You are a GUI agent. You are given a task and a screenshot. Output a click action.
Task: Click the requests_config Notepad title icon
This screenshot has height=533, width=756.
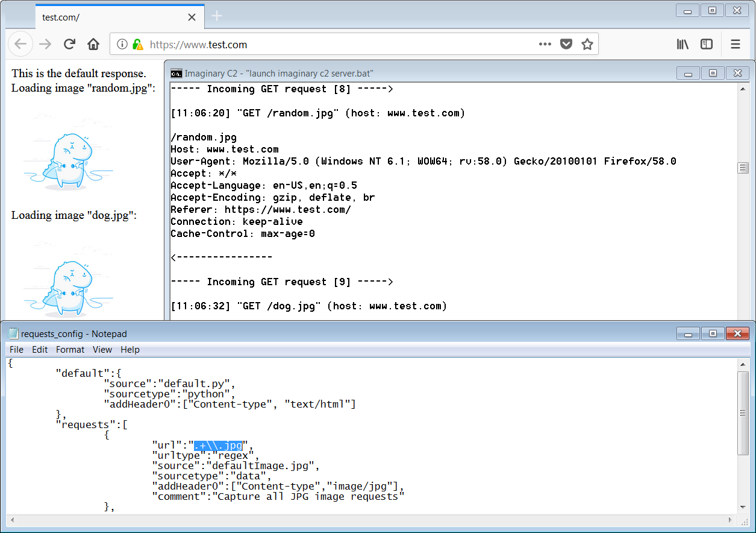[x=13, y=333]
